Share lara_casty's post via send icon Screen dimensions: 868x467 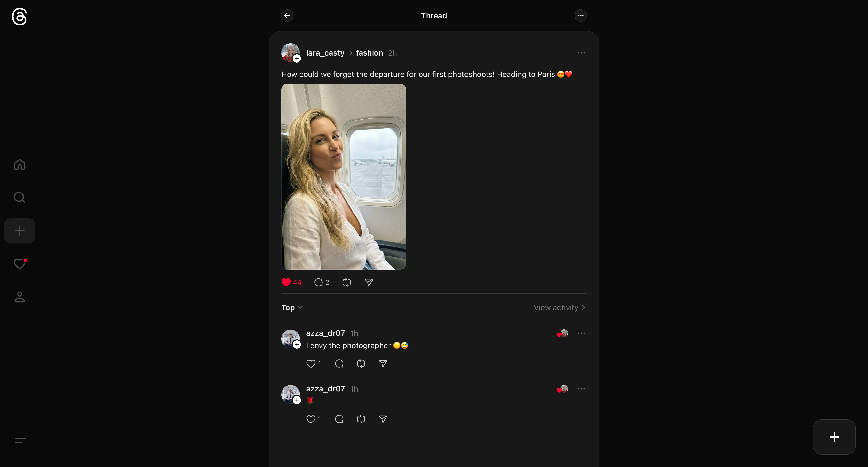(369, 282)
